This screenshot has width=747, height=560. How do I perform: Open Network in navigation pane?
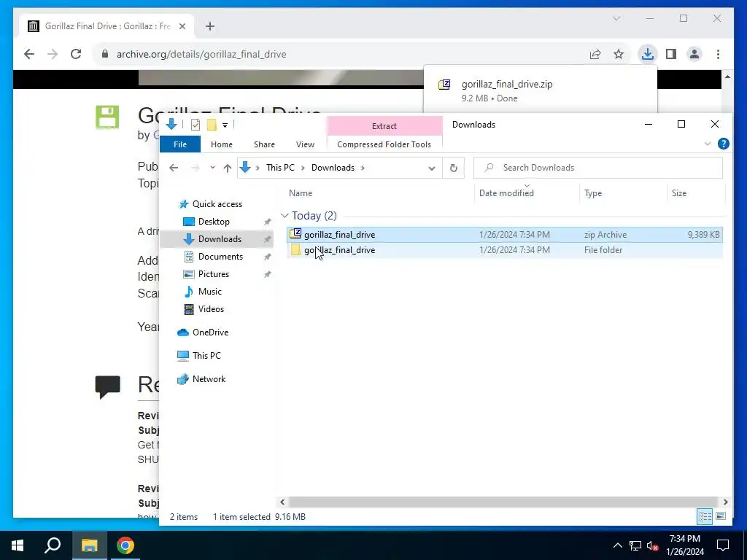209,379
